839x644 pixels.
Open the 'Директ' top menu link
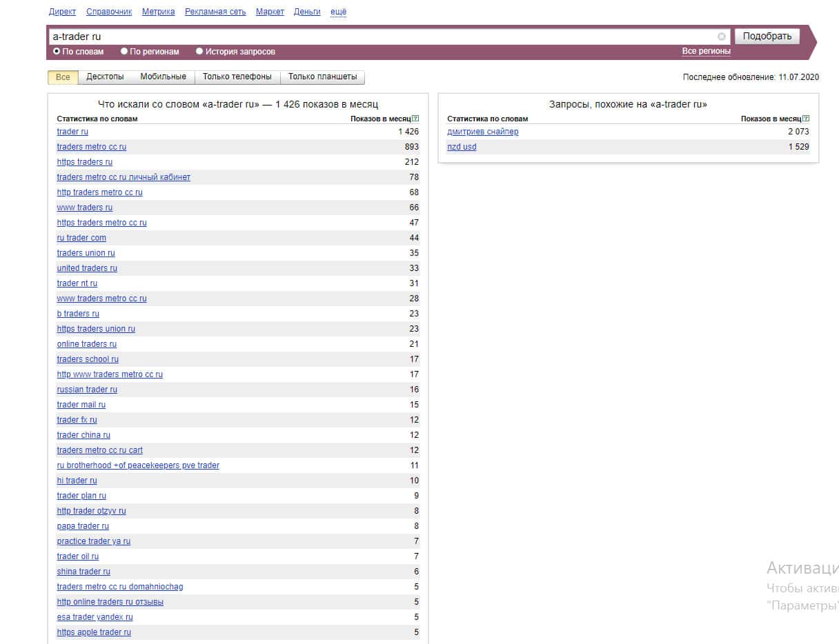(x=62, y=12)
